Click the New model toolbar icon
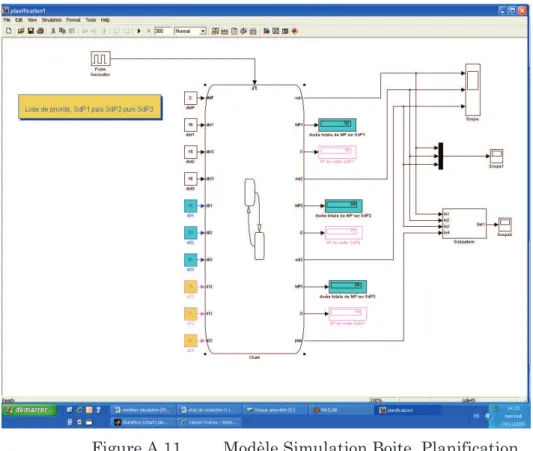The width and height of the screenshot is (533, 451). point(9,31)
